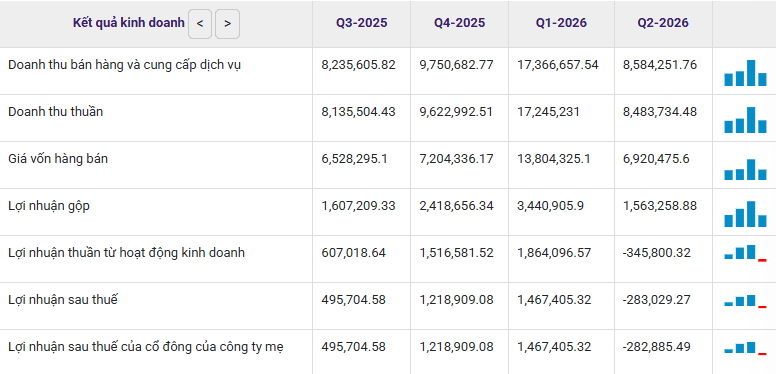
Task: Select the Q1-2026 column header
Action: [561, 23]
